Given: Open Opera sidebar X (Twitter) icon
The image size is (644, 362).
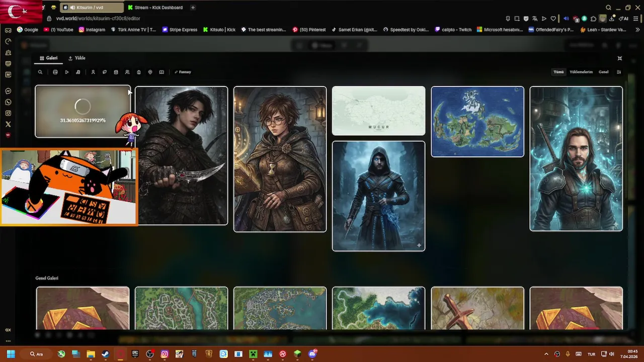Looking at the screenshot, I should (8, 124).
